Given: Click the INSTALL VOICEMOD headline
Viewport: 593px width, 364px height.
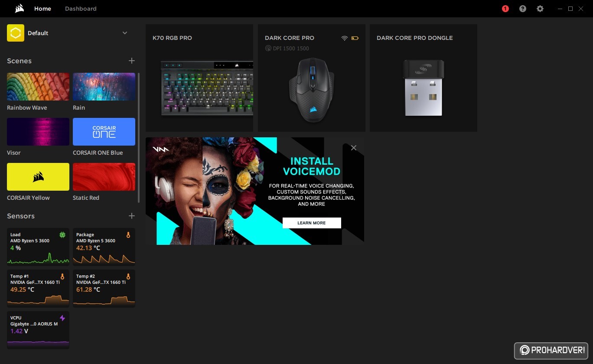Looking at the screenshot, I should 312,166.
